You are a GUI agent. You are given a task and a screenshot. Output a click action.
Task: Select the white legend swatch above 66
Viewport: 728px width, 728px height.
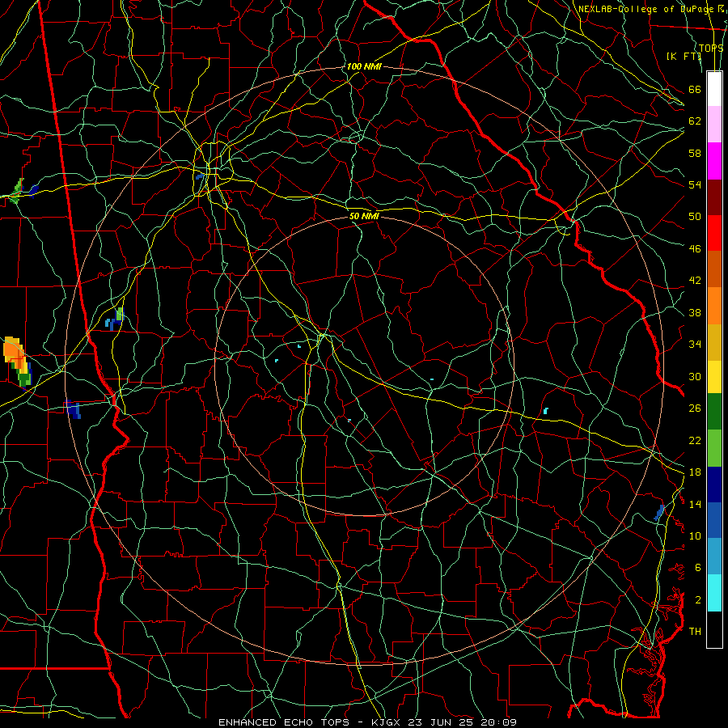click(x=714, y=89)
